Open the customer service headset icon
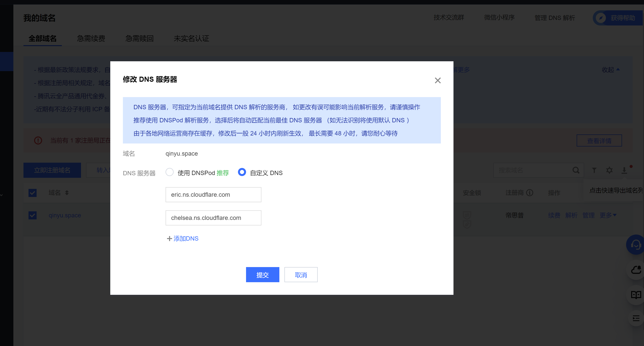The image size is (644, 346). click(x=635, y=245)
